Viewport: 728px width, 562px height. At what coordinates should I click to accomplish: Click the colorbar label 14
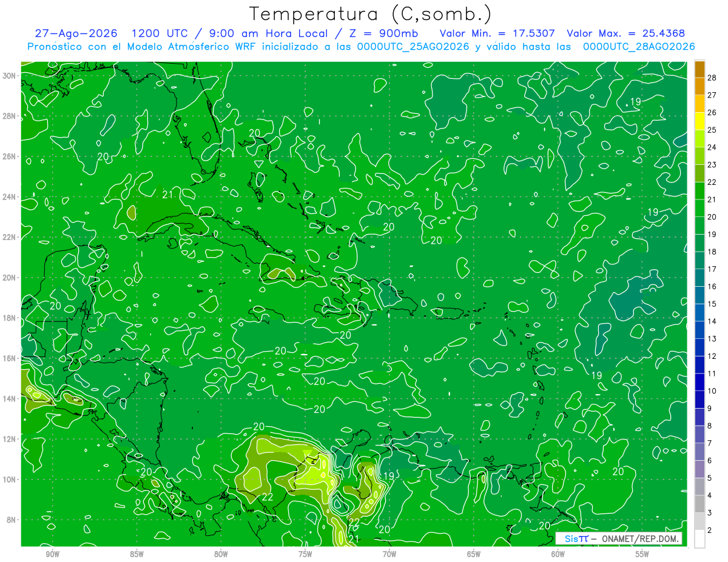tap(712, 321)
